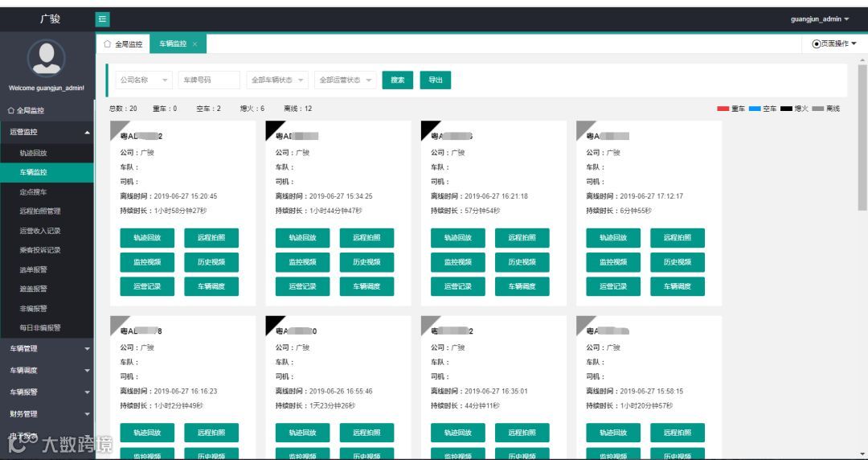Open 每日非编报警 in the sidebar
This screenshot has width=868, height=460.
[x=47, y=327]
